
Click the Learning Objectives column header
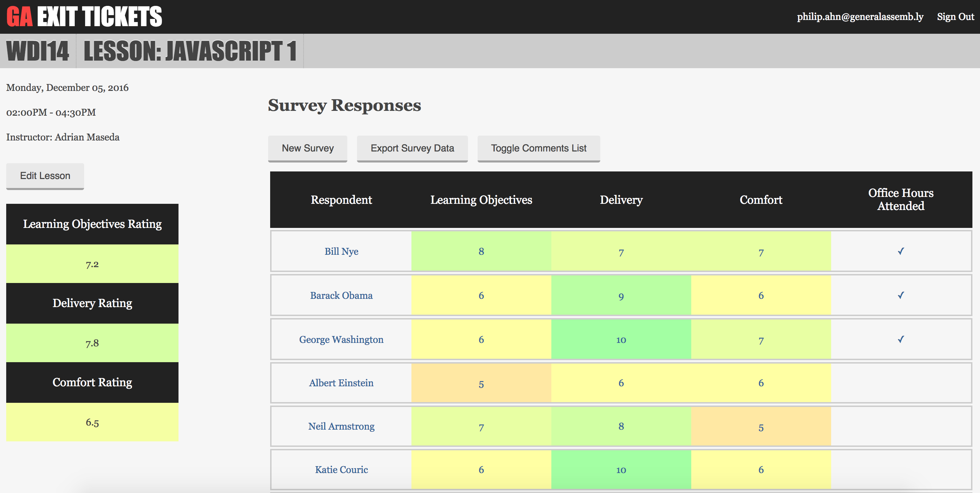(481, 200)
